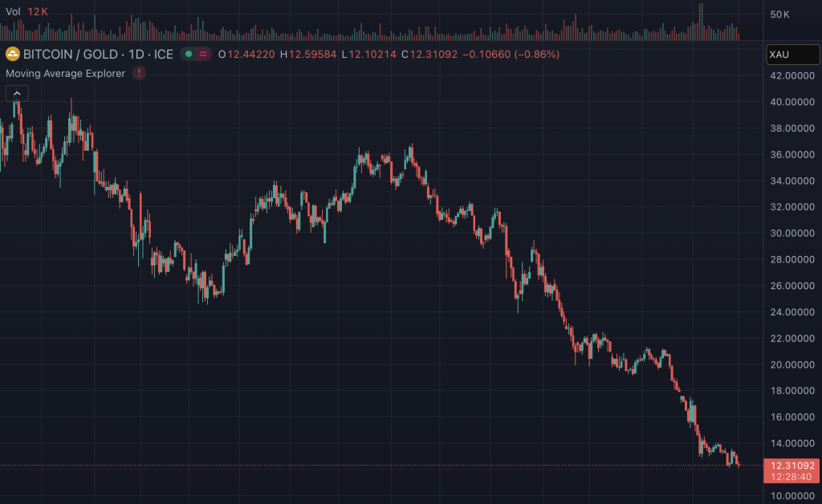Click the 30.00000 price axis label
This screenshot has width=822, height=504.
click(792, 233)
